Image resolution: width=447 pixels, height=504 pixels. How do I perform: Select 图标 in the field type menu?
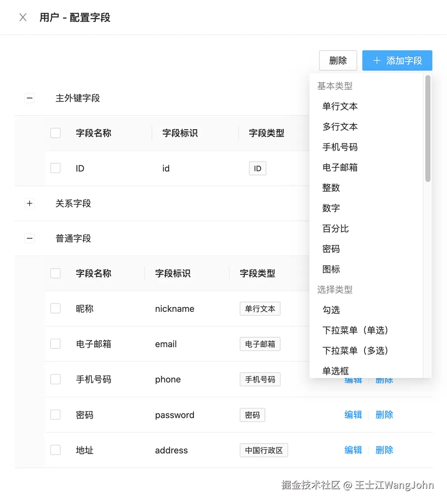(x=331, y=269)
